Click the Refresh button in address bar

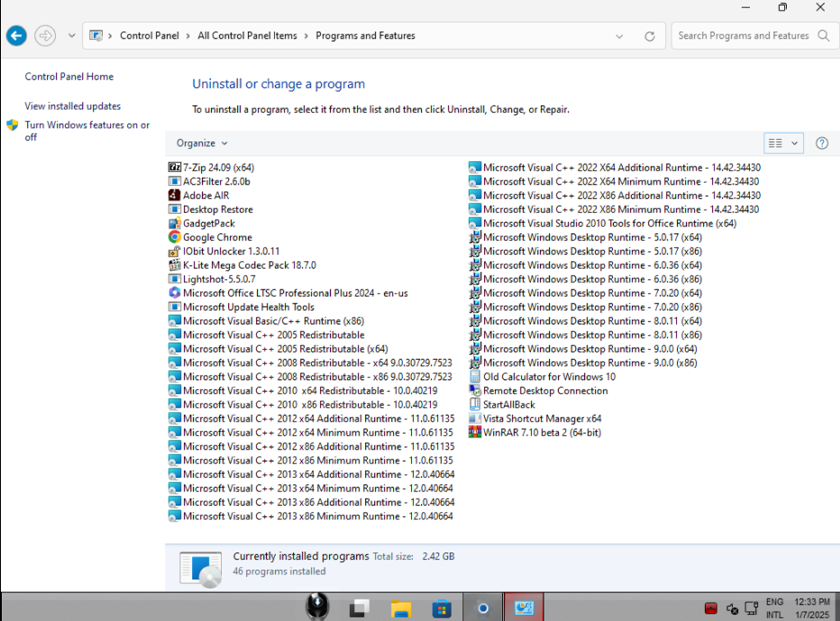point(649,36)
